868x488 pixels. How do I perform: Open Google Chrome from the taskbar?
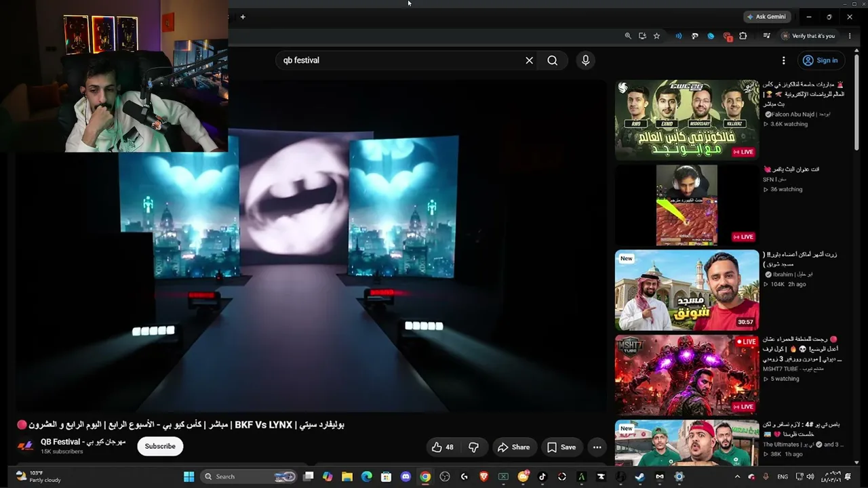(x=425, y=476)
